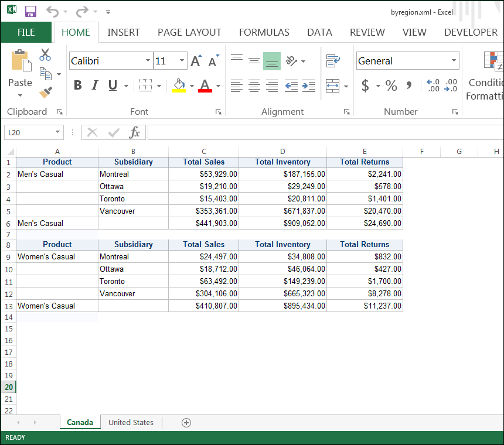504x445 pixels.
Task: Click the green FILE button
Action: 26,32
